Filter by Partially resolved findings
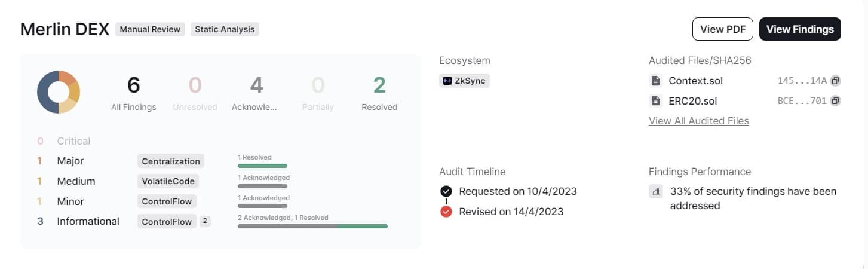868x269 pixels. click(x=318, y=93)
